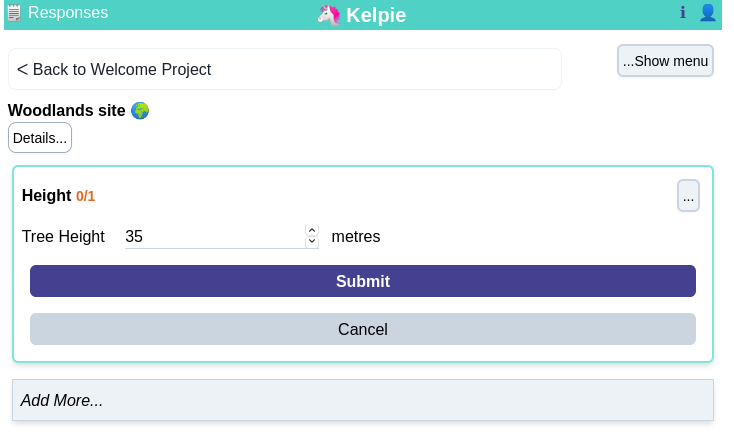Click the globe icon beside Woodlands site
This screenshot has width=734, height=448.
pos(140,111)
